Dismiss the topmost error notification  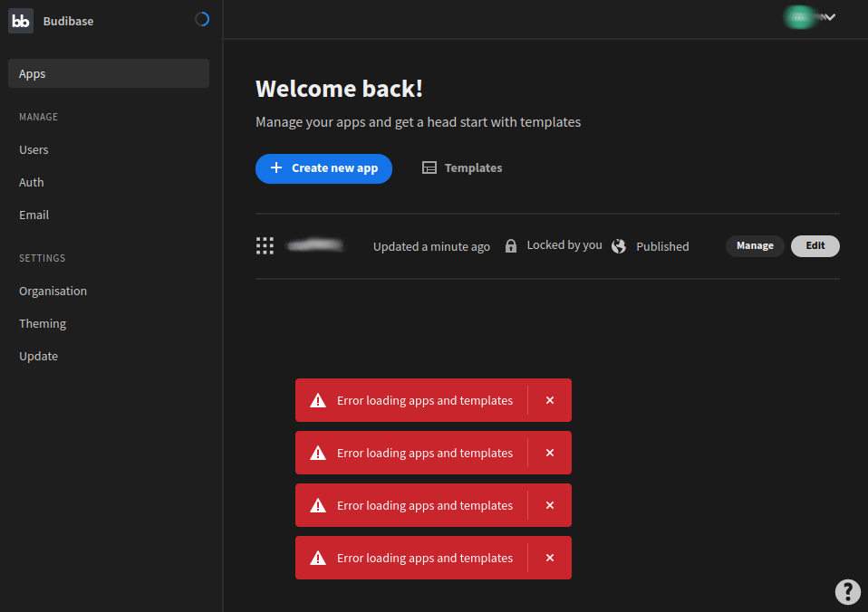550,399
